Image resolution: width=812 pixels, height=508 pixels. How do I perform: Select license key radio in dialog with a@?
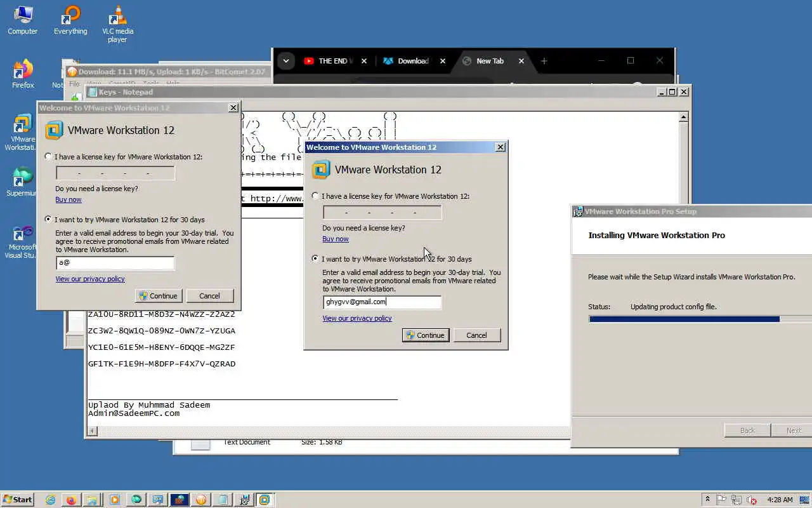click(49, 156)
